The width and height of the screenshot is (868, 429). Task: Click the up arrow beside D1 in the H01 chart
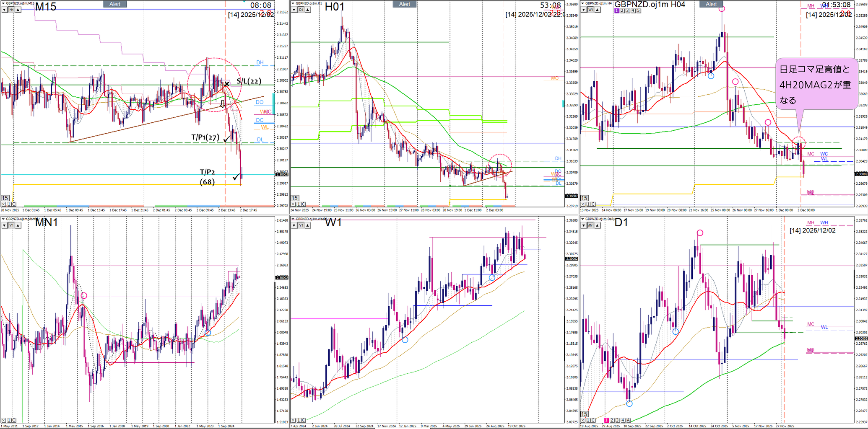(x=308, y=10)
